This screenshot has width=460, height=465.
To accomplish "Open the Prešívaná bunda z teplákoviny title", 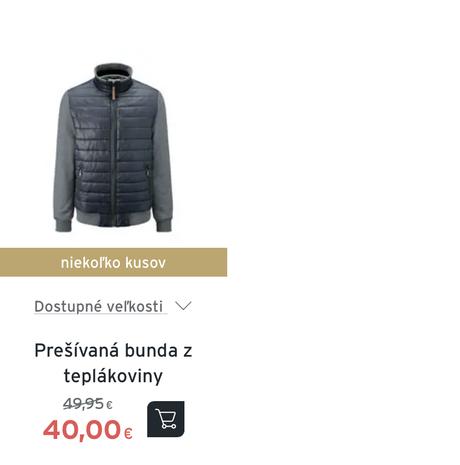I will pos(113,363).
